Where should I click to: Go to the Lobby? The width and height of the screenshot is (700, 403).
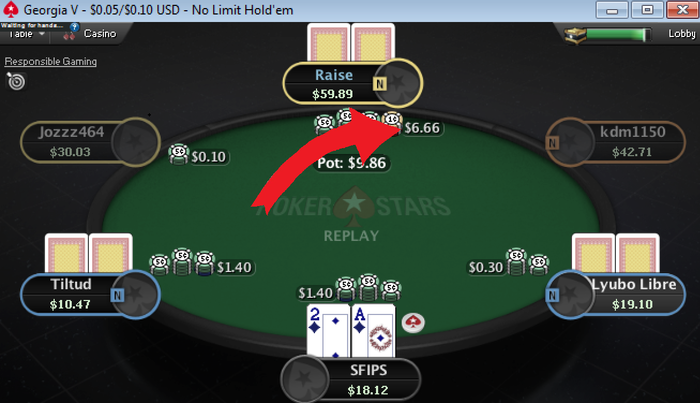click(x=681, y=33)
